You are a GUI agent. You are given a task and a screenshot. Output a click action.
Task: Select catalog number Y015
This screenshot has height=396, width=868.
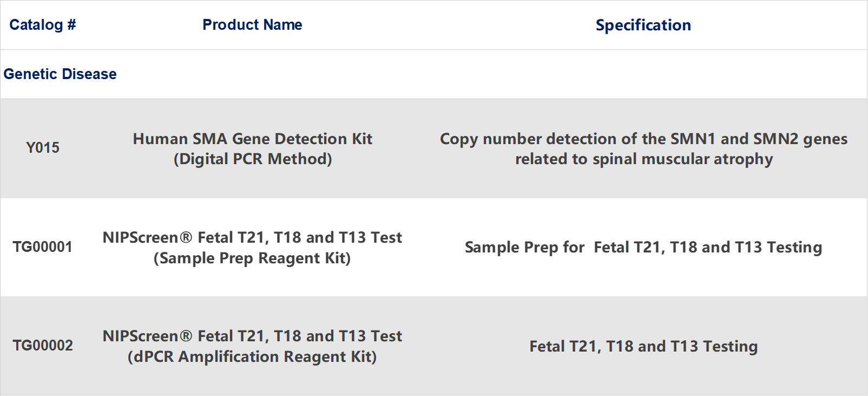[43, 148]
